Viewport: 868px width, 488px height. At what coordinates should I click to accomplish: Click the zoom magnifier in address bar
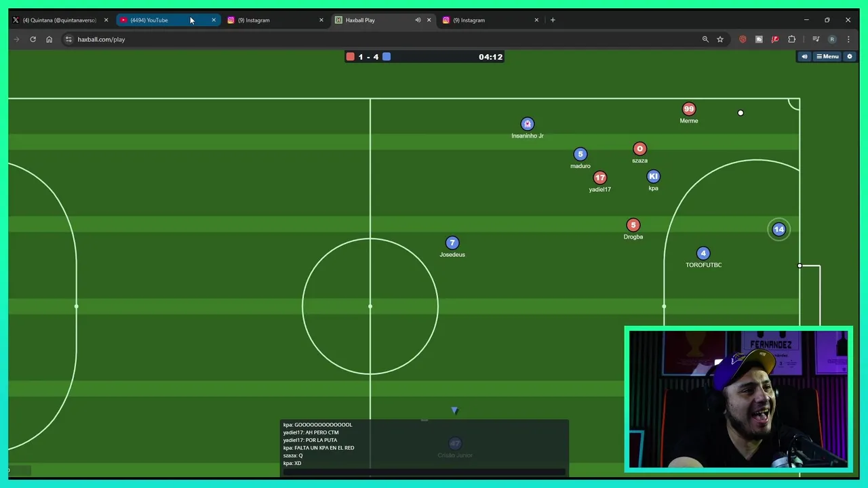point(705,39)
